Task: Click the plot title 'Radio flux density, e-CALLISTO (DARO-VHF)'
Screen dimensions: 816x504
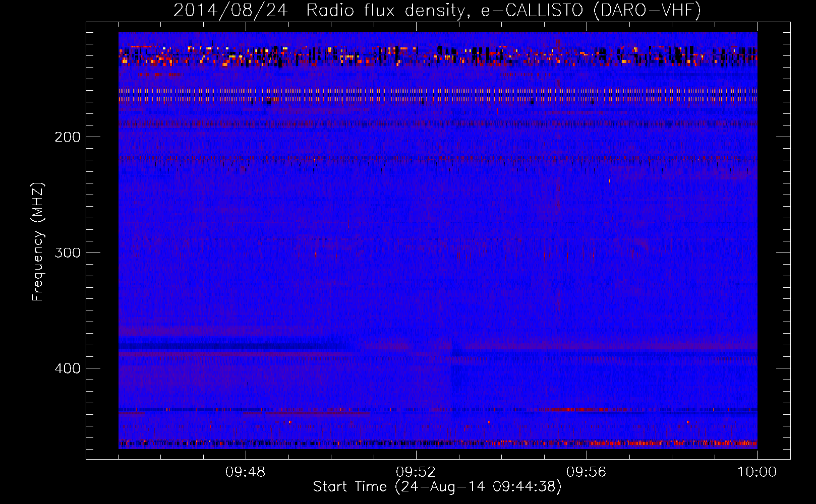Action: pos(503,10)
